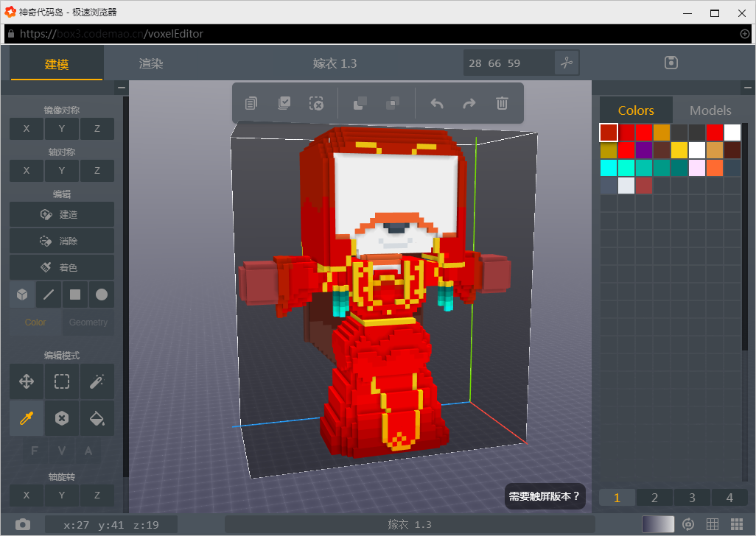
Task: Click the model dimensions field 28 66 59
Action: tap(508, 63)
